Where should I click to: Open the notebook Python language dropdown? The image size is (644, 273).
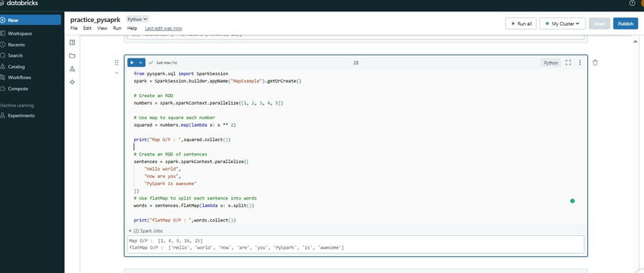click(x=137, y=19)
